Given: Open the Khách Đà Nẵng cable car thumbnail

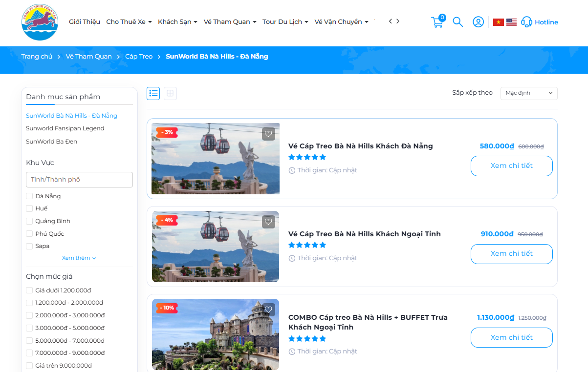Looking at the screenshot, I should pyautogui.click(x=216, y=159).
